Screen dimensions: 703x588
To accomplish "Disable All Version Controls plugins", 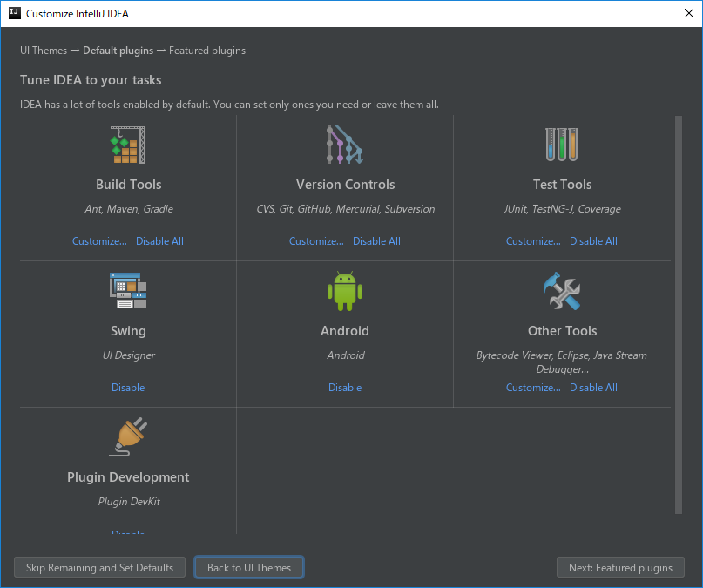I will (x=376, y=241).
